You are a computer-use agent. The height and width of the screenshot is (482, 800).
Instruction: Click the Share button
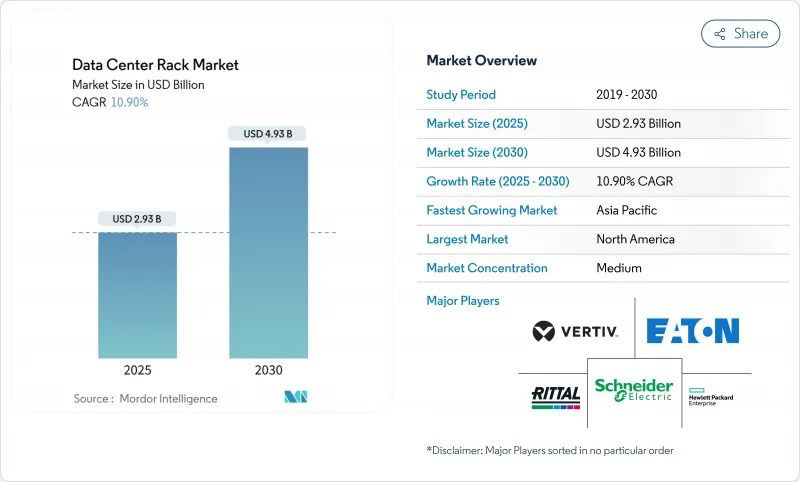coord(741,33)
